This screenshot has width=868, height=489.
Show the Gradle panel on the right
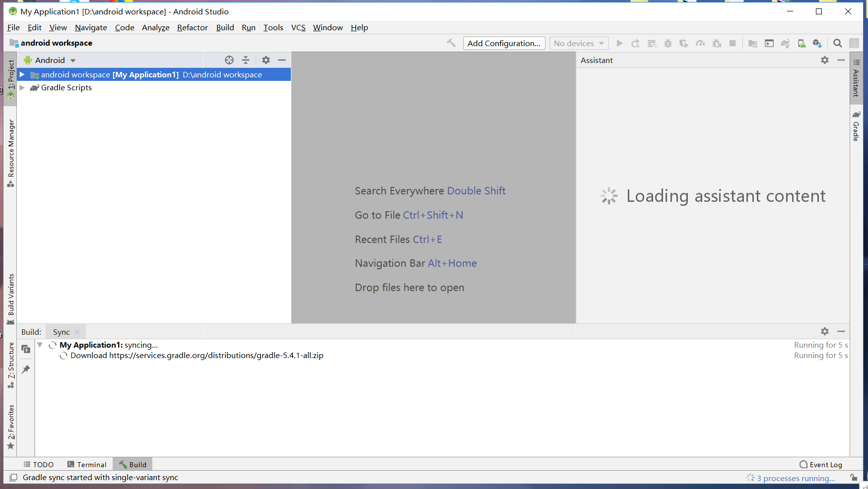click(x=856, y=128)
